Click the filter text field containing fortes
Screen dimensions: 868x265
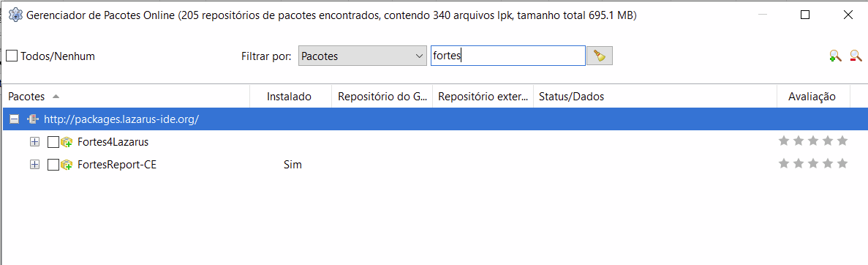coord(508,56)
